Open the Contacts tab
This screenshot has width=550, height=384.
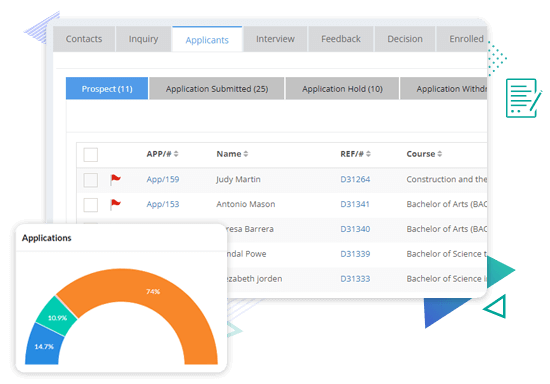coord(84,39)
